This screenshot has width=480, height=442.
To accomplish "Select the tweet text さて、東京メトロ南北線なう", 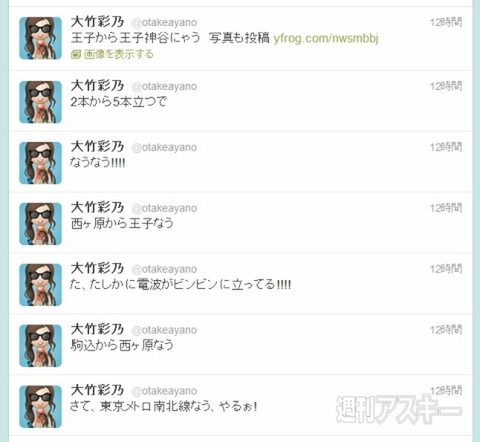I will [x=163, y=406].
